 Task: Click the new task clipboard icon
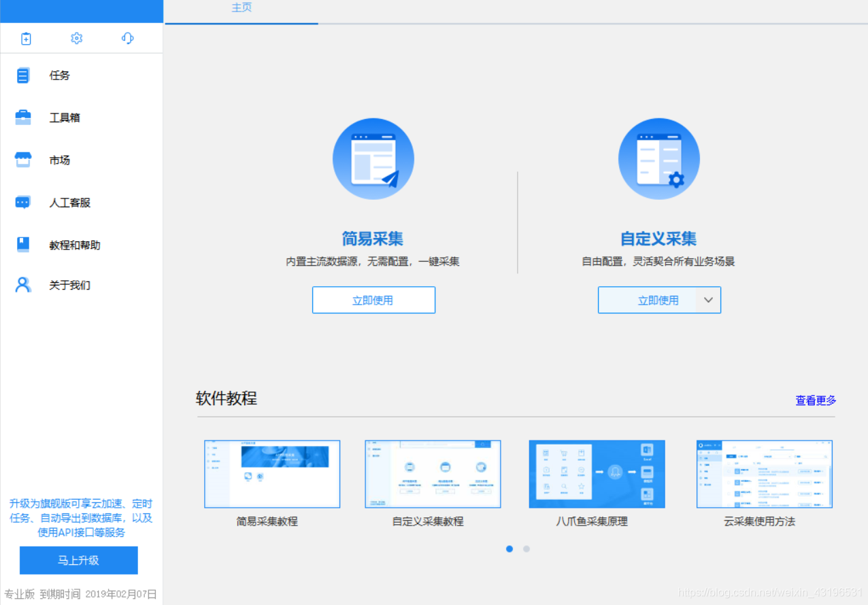coord(26,39)
